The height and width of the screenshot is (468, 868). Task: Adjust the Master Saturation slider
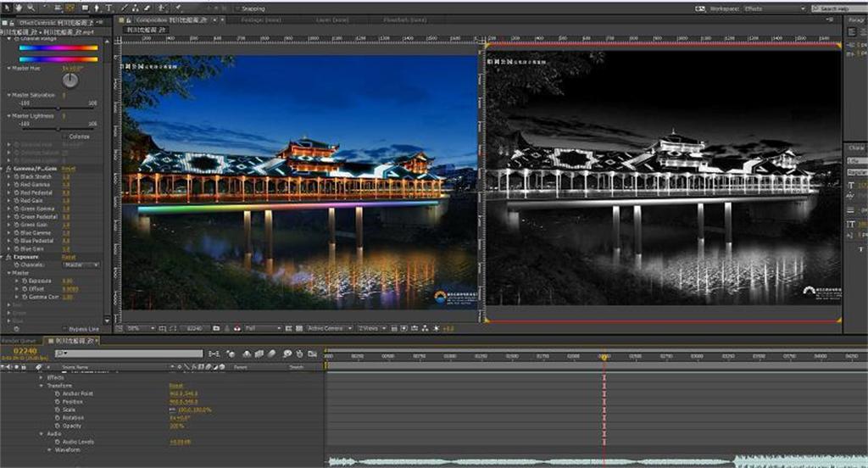pos(57,109)
